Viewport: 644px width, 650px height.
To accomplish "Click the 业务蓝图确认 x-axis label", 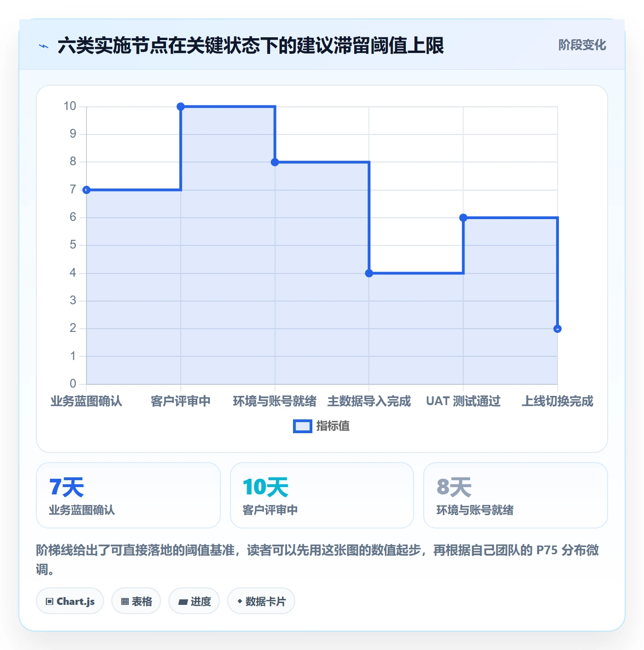I will (86, 401).
